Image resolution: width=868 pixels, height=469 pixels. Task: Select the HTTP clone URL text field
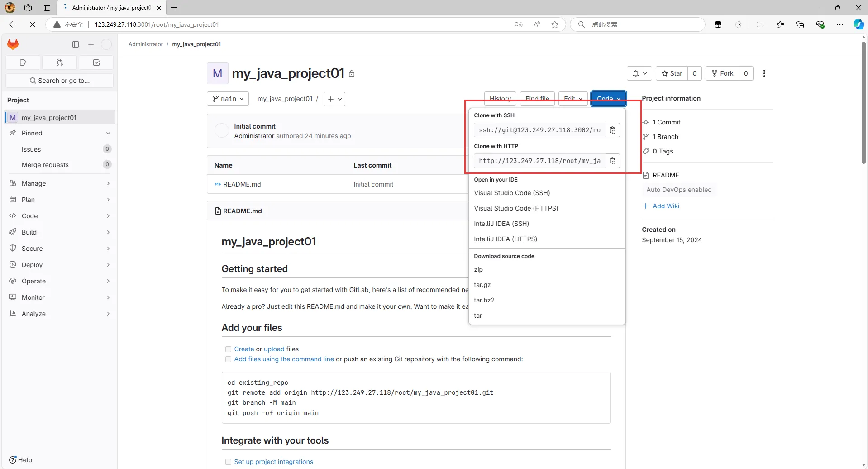coord(540,161)
